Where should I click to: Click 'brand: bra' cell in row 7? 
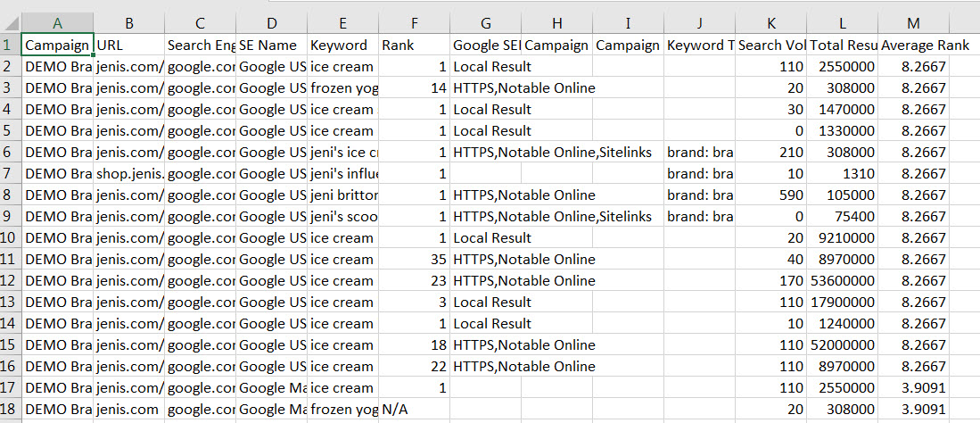pos(699,173)
